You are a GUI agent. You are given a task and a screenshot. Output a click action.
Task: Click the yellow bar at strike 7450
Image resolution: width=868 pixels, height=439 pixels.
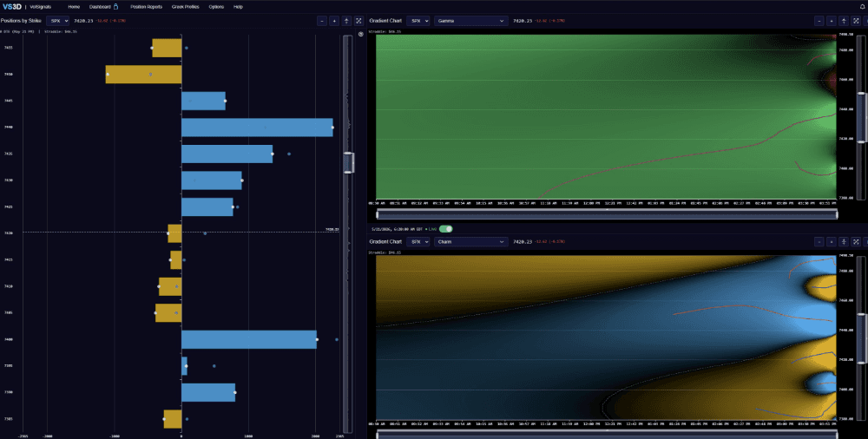tap(143, 75)
